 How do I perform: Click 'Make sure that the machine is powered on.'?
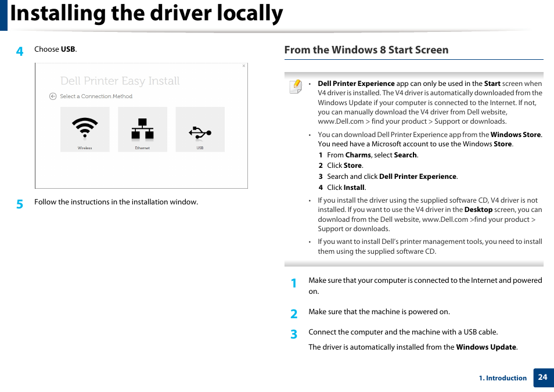[379, 312]
